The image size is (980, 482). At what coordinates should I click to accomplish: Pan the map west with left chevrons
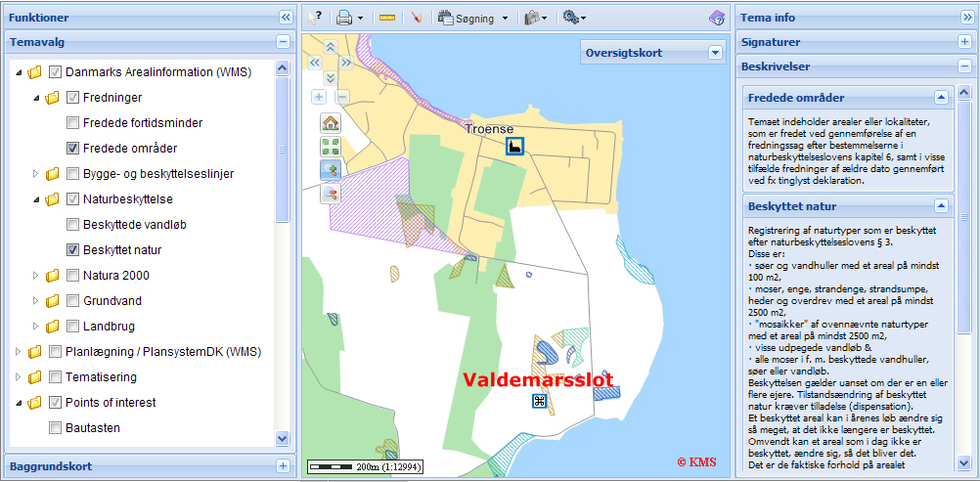tap(314, 63)
